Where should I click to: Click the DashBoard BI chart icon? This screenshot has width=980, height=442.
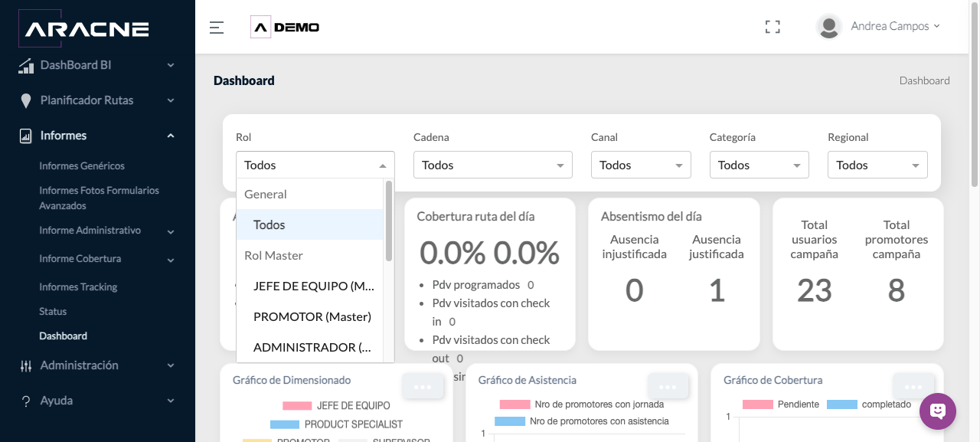click(x=26, y=66)
